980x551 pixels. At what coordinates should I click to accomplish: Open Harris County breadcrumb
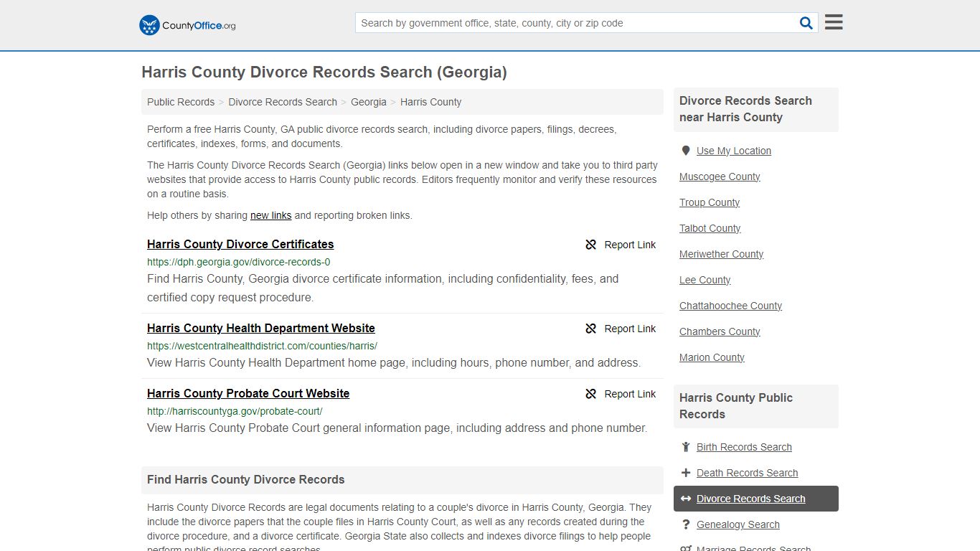coord(430,102)
